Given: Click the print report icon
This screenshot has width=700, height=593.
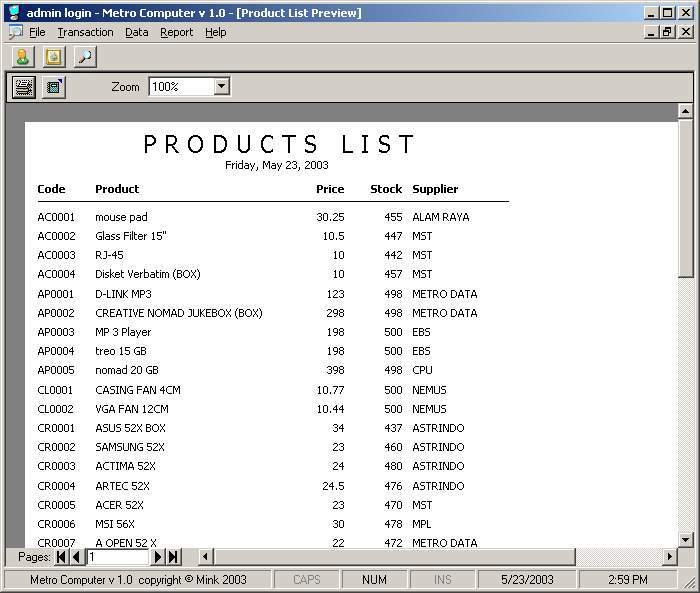Looking at the screenshot, I should click(x=23, y=87).
